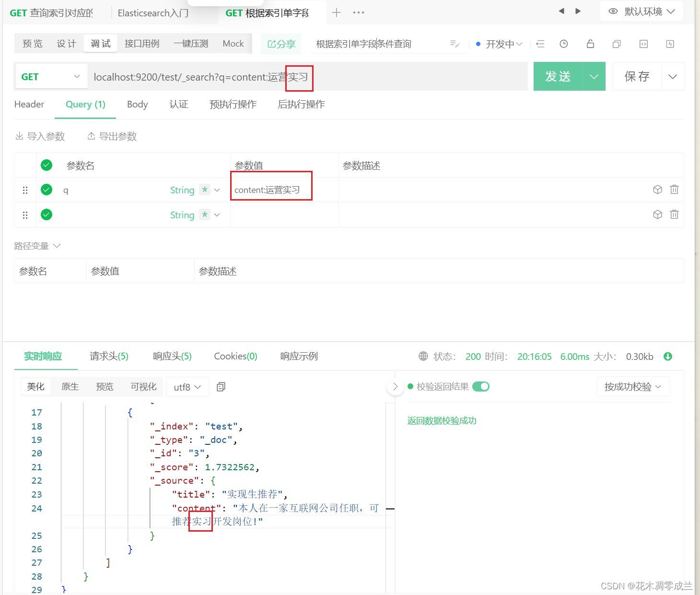Switch to the 请求头(5) tab
The image size is (700, 595).
109,356
